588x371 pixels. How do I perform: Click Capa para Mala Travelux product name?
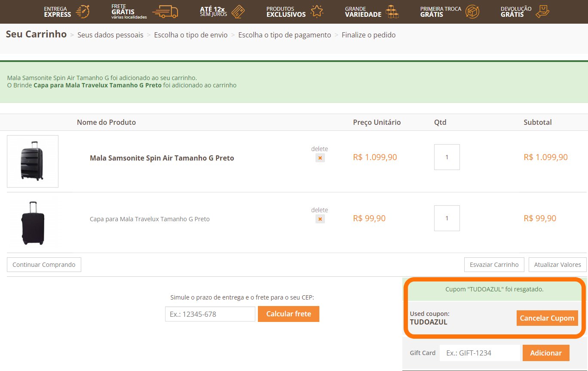click(x=150, y=219)
